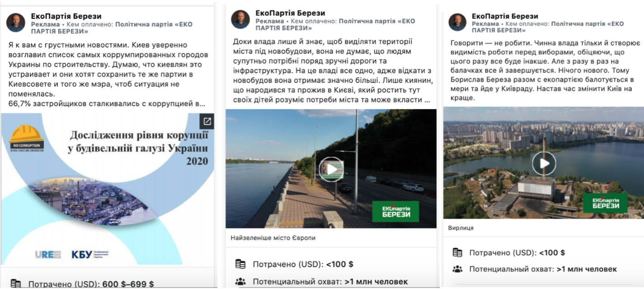Click the people reach icon under the embankment video

[x=240, y=282]
